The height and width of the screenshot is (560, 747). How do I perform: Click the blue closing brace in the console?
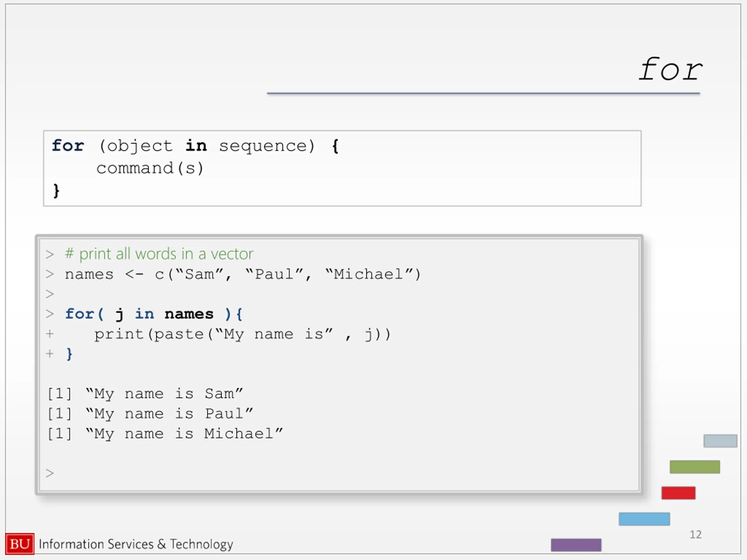coord(69,354)
